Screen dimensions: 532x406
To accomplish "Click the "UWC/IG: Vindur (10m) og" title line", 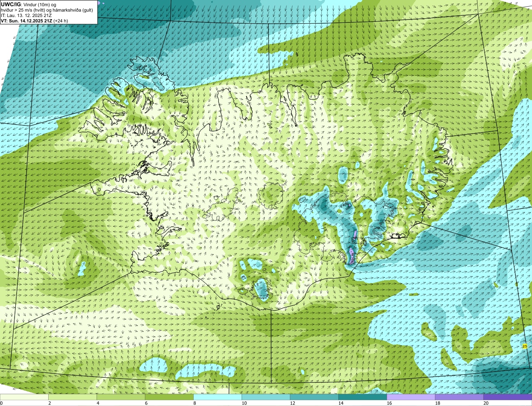I will point(28,4).
